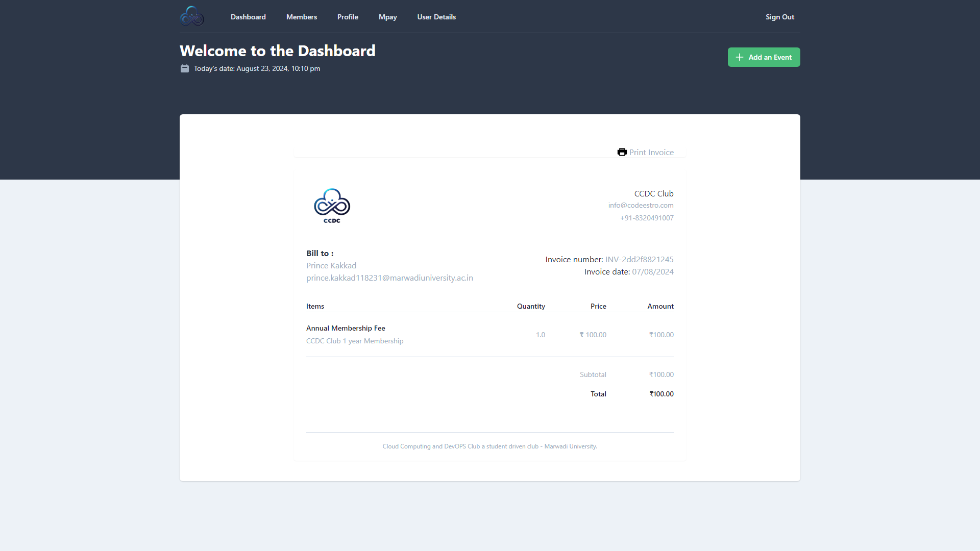
Task: Click the billed member's university email
Action: [389, 278]
